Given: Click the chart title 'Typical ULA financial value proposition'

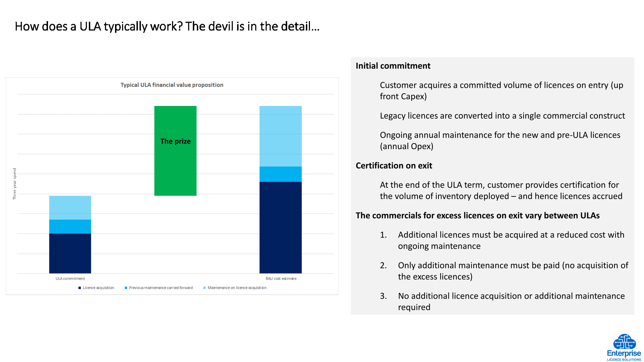Looking at the screenshot, I should 172,85.
